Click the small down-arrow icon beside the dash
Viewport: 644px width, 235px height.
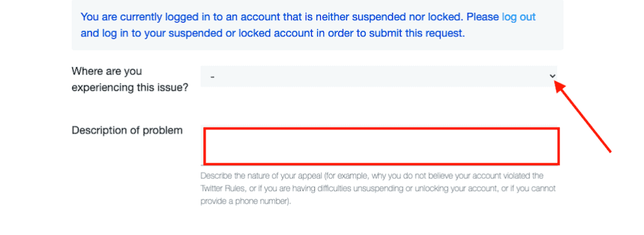(x=552, y=76)
